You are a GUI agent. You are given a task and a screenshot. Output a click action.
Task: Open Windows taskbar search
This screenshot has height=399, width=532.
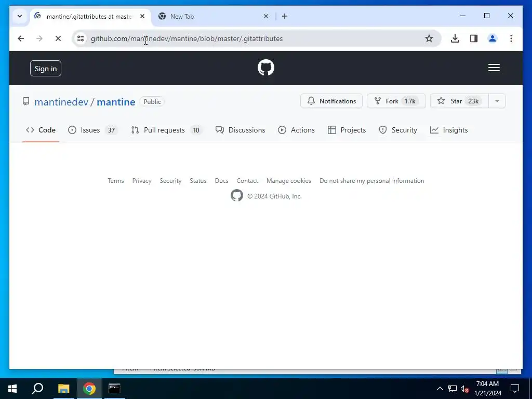tap(37, 389)
